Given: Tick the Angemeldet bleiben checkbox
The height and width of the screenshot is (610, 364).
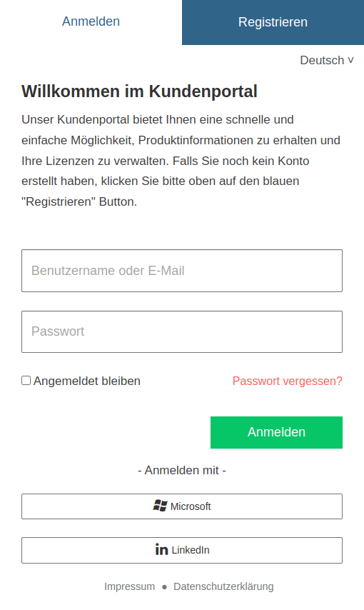Looking at the screenshot, I should [26, 381].
